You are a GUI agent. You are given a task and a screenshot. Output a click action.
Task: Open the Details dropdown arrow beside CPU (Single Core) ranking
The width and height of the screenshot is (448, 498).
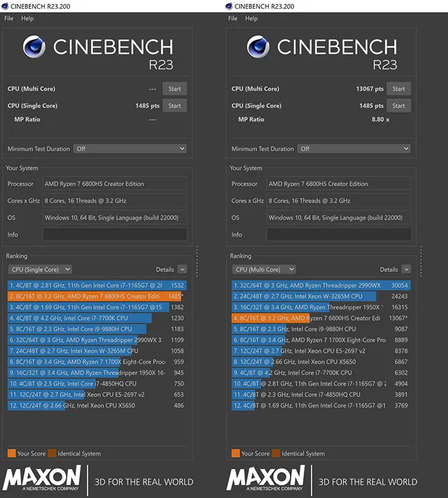(182, 270)
